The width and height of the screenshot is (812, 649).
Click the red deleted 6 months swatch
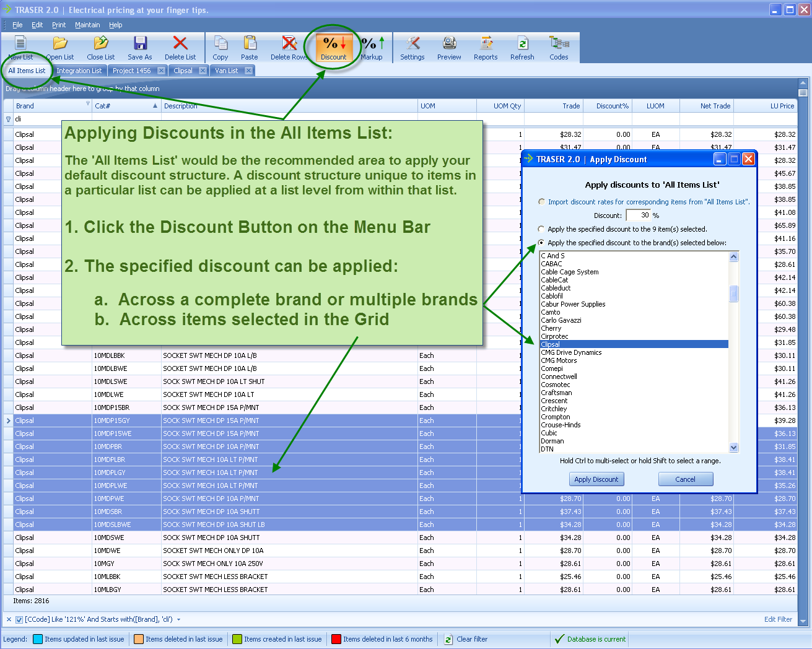[336, 639]
